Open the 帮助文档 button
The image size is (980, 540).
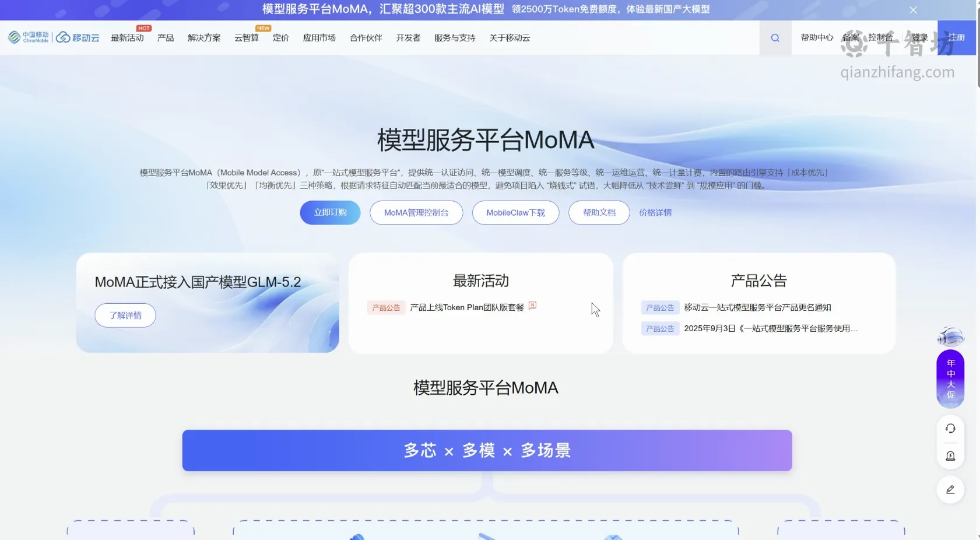click(599, 213)
